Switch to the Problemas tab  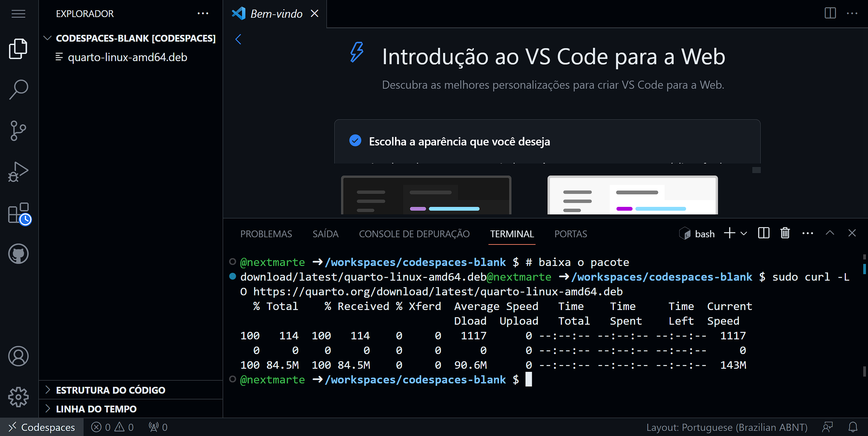(x=266, y=234)
